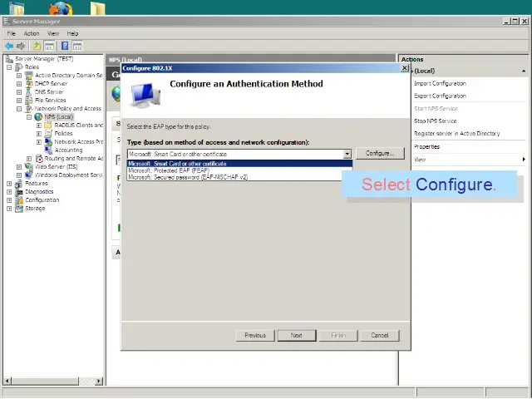The height and width of the screenshot is (399, 532).
Task: Collapse the Roles tree node
Action: tap(9, 67)
